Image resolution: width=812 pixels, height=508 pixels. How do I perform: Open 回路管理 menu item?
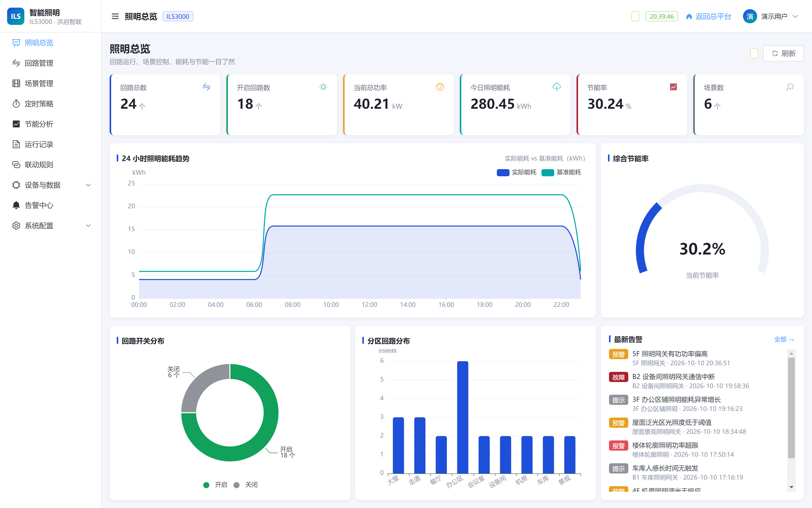(50, 63)
